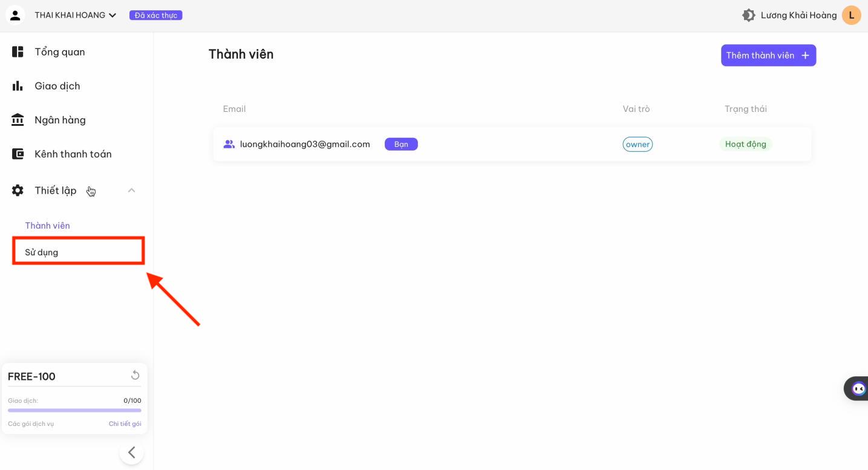Go to the Thành viên submenu item
Screen dimensions: 868x470
pyautogui.click(x=48, y=226)
